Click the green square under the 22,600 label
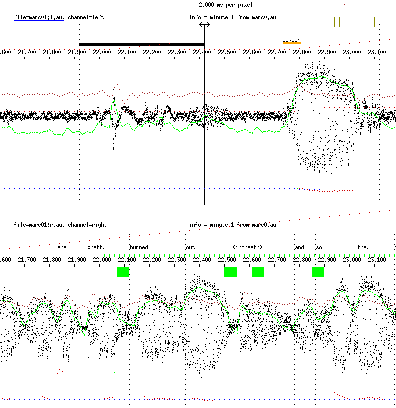 [258, 272]
